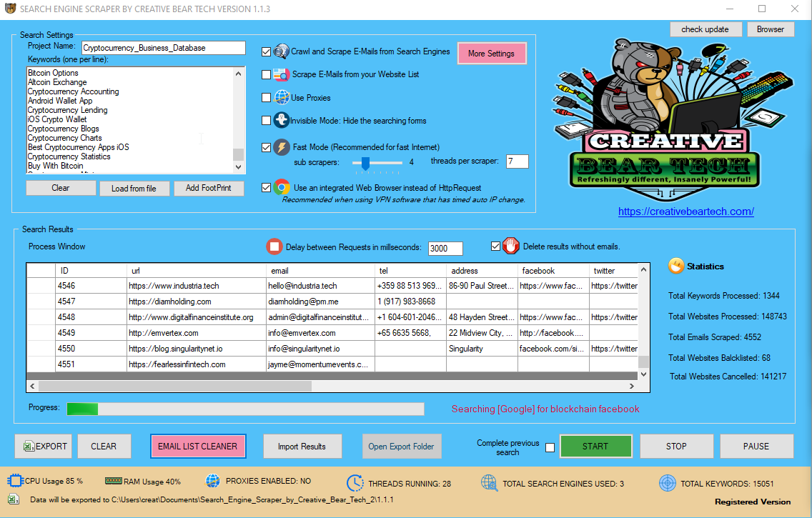Click the Project Name input field

[163, 47]
